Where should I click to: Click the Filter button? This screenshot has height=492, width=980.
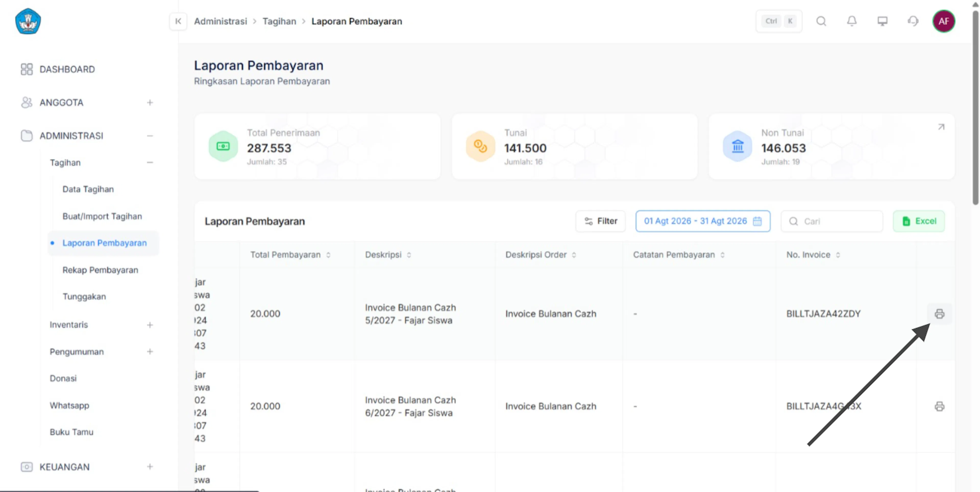(x=600, y=221)
